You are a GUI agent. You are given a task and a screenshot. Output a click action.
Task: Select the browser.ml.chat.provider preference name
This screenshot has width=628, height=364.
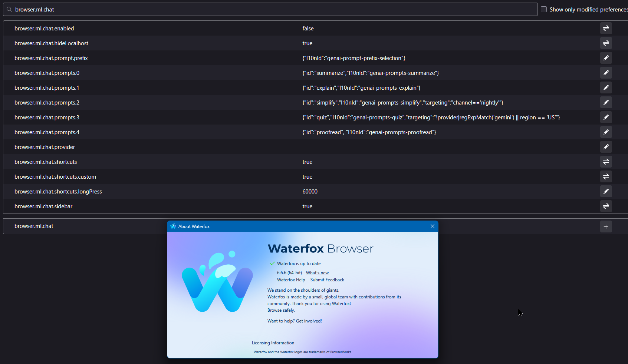[x=45, y=147]
